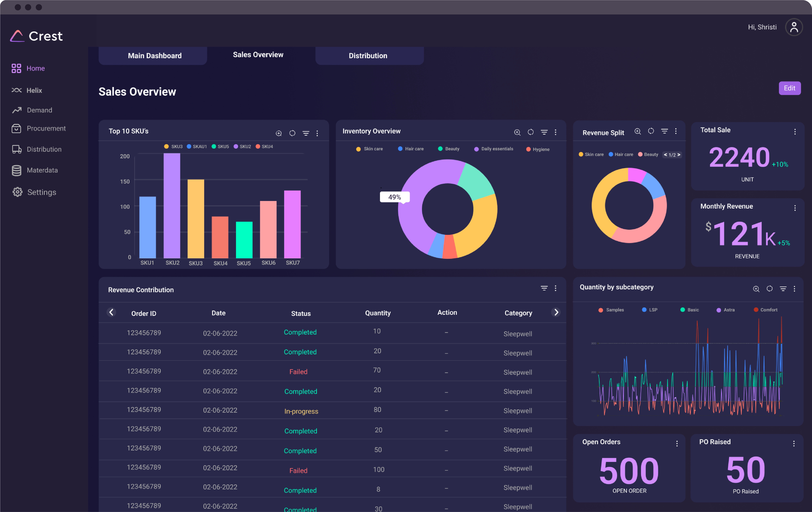Open three-dot menu on Total Sale card
The image size is (812, 512).
point(795,132)
